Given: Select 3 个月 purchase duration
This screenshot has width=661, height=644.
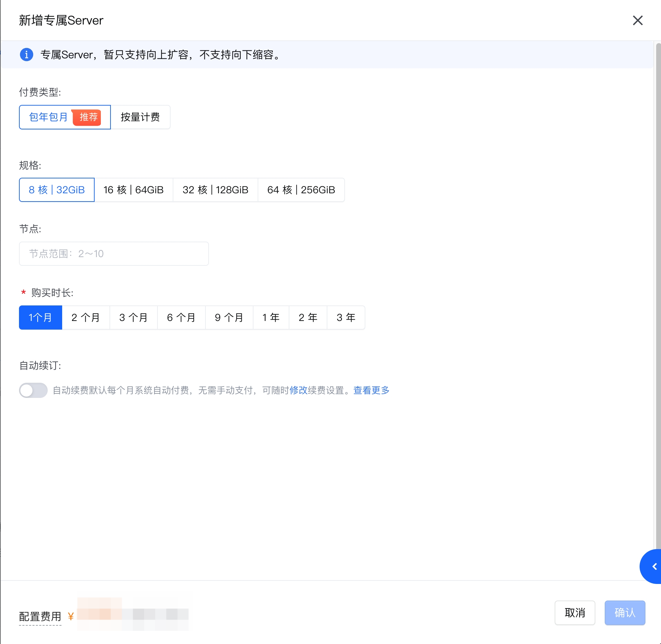Looking at the screenshot, I should click(134, 318).
